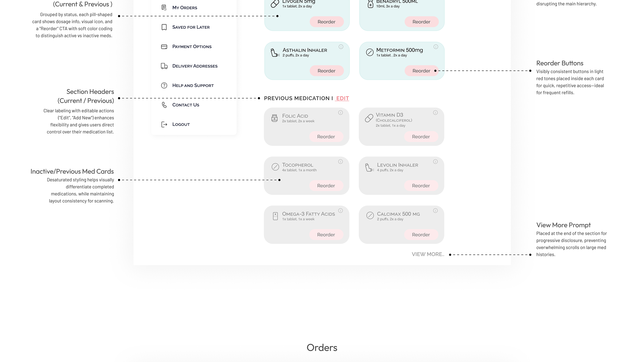Click the bookmark icon beside Saved for Later

(164, 27)
